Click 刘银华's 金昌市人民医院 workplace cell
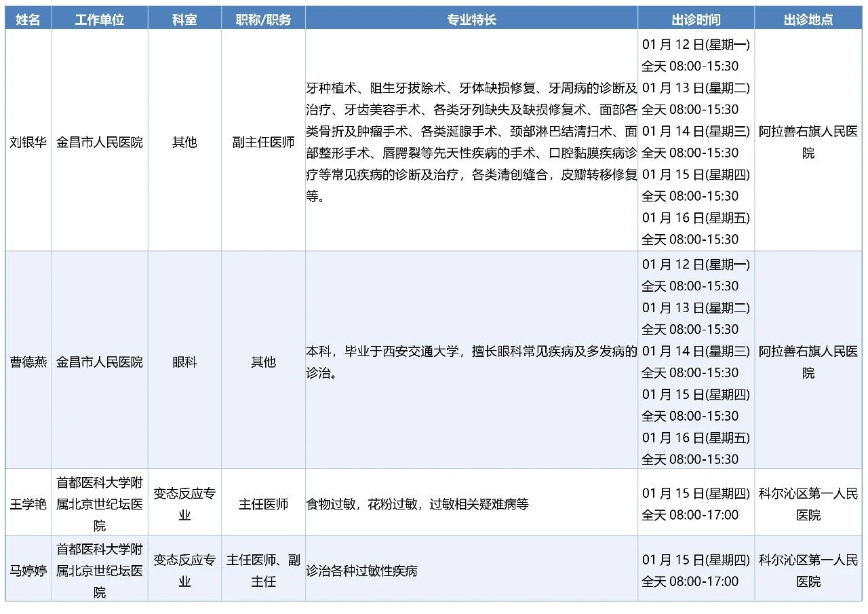This screenshot has width=868, height=614. click(100, 142)
